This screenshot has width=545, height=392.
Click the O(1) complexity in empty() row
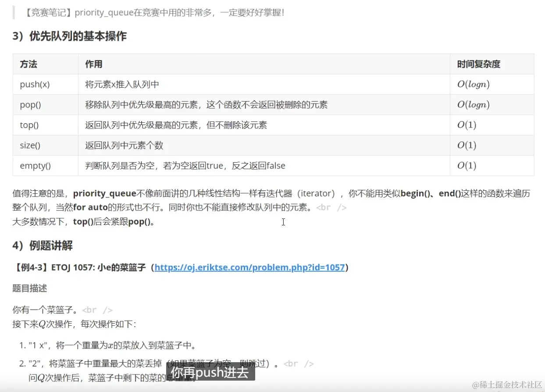(467, 165)
